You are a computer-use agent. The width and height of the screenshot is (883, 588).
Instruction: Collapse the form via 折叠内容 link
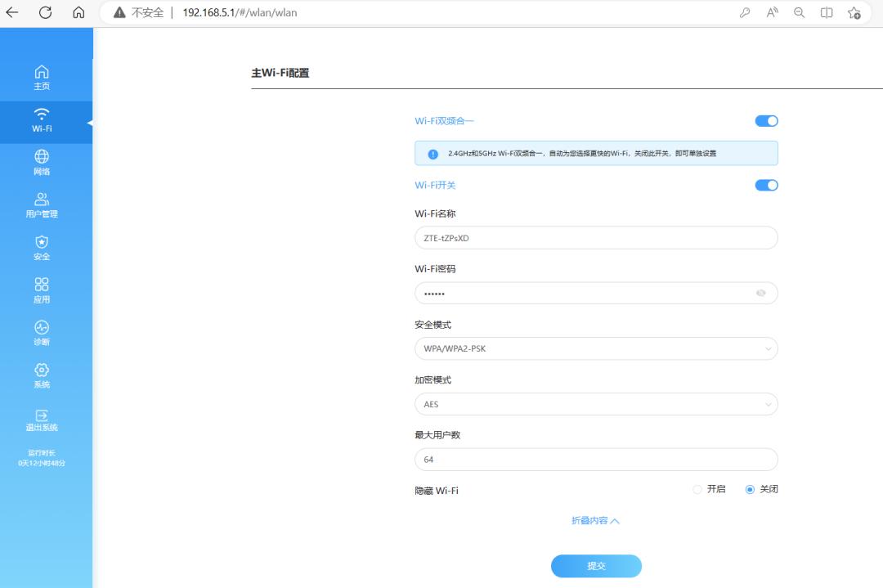click(595, 520)
